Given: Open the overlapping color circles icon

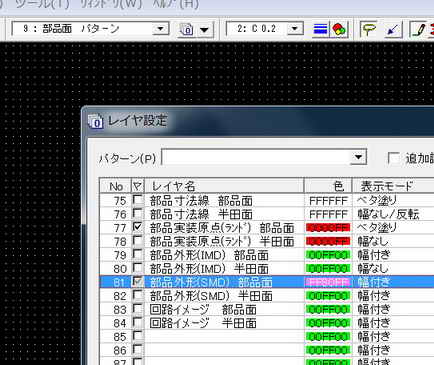Looking at the screenshot, I should pyautogui.click(x=339, y=29).
